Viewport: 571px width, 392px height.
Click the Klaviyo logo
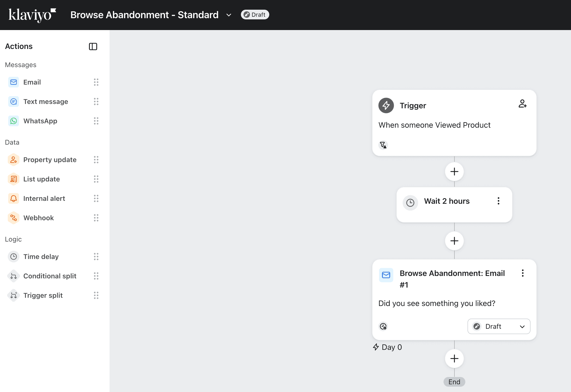pyautogui.click(x=32, y=15)
